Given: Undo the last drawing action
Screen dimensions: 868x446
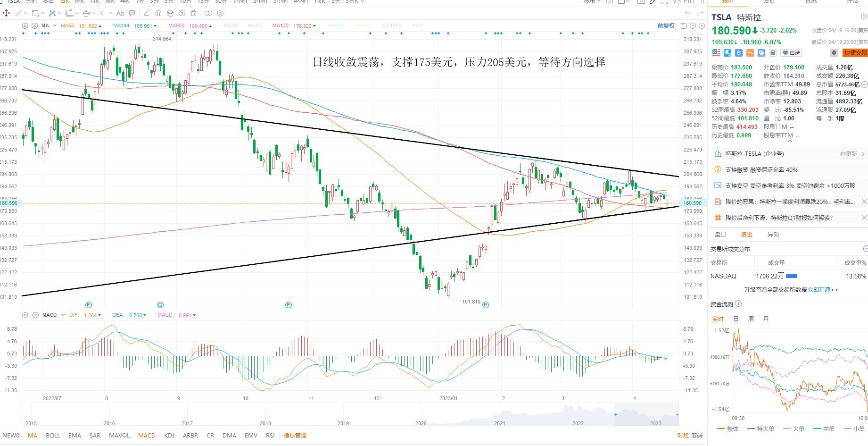Looking at the screenshot, I should [688, 13].
